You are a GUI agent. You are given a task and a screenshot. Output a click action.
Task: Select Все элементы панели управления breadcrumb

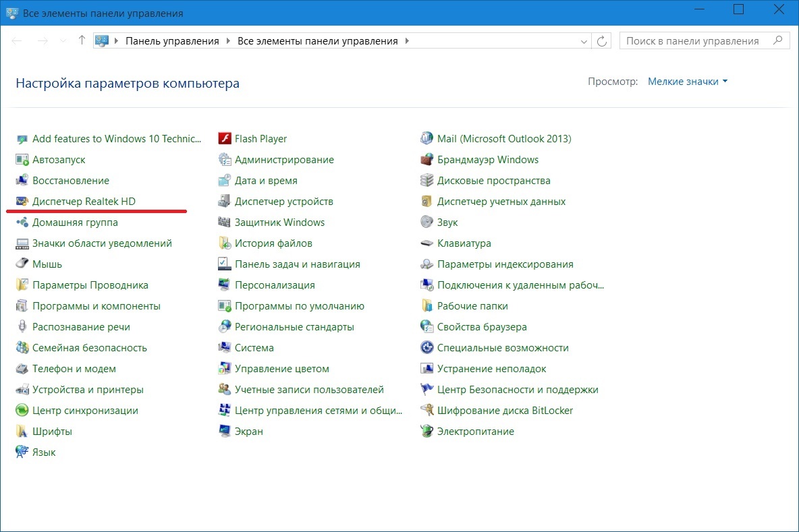click(317, 41)
